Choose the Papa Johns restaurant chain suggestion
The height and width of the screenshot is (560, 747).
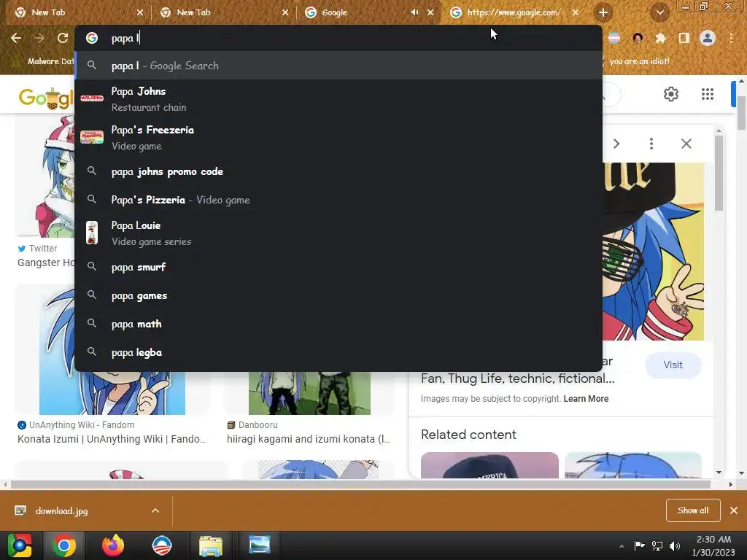pos(338,98)
